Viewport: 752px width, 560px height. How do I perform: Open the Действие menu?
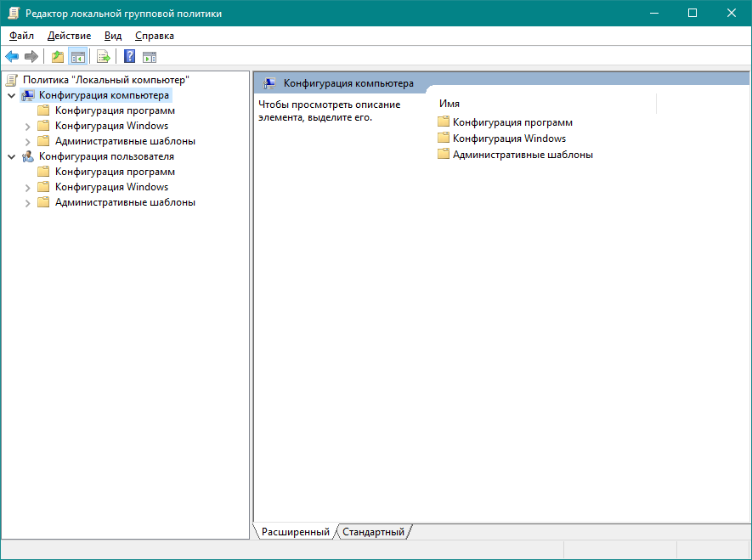coord(69,36)
